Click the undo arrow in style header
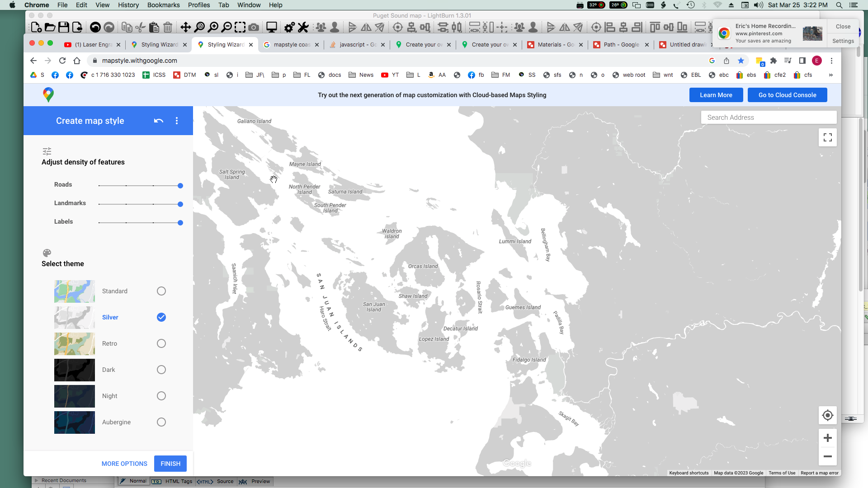Image resolution: width=868 pixels, height=488 pixels. coord(158,121)
